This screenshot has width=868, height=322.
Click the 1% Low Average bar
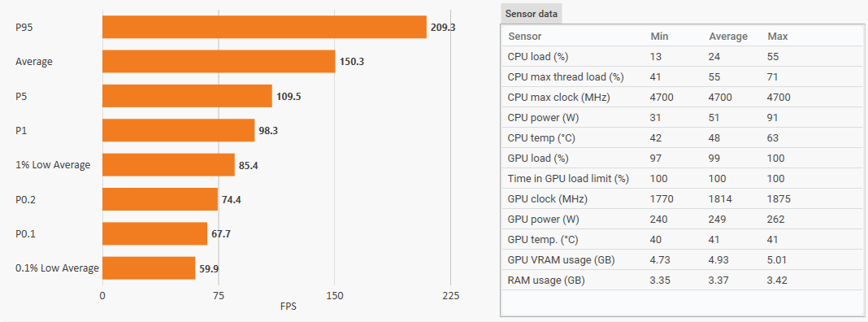[x=168, y=164]
